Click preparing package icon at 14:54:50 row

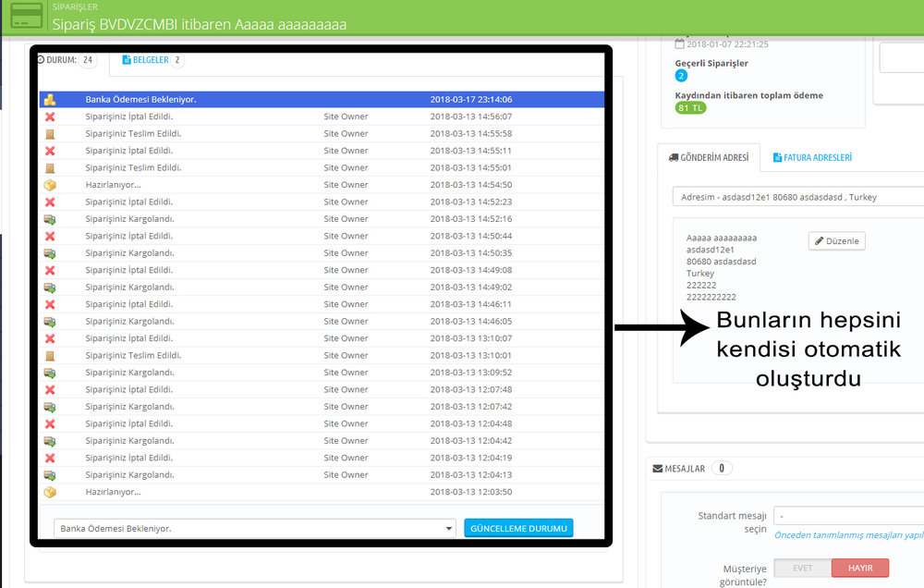click(x=50, y=185)
